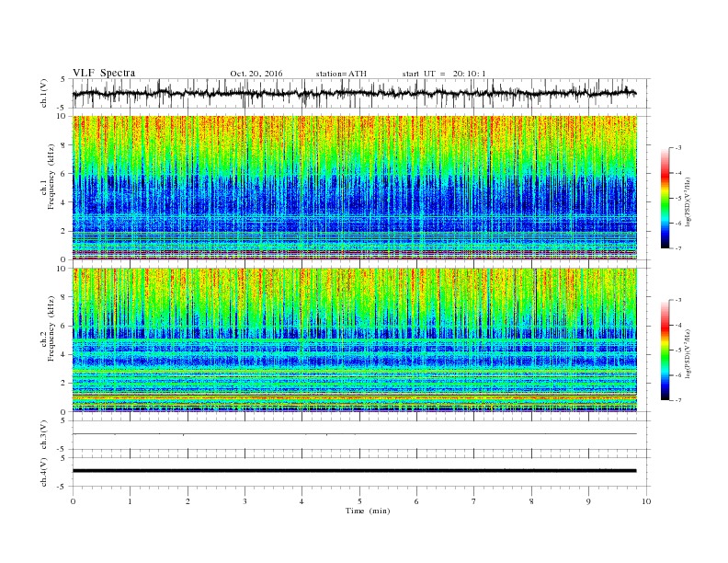
Task: Click the ch.1 spectrogram color scale bar
Action: coord(665,198)
